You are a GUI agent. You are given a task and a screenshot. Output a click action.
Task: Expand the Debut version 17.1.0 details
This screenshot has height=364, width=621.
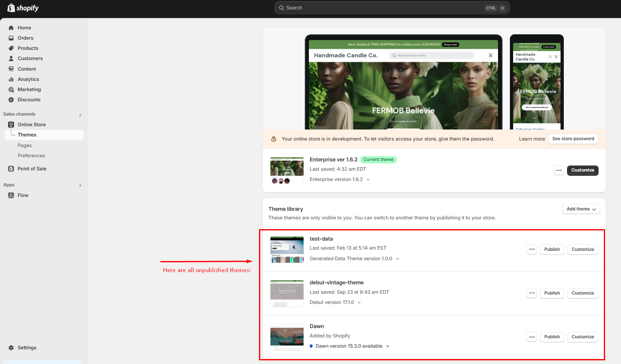[x=359, y=303]
